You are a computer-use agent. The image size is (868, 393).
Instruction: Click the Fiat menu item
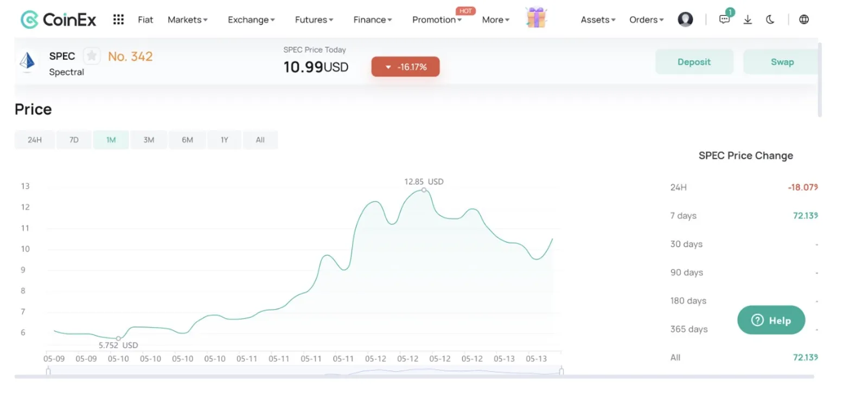145,20
